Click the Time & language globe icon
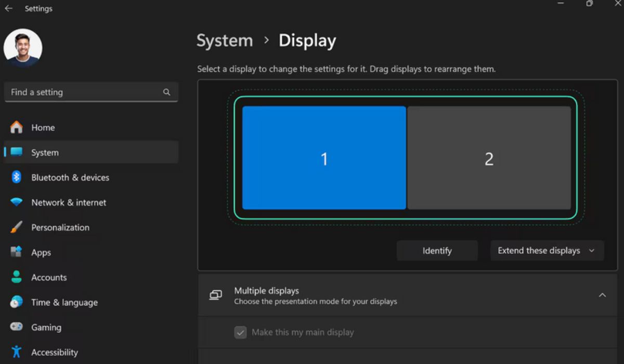Viewport: 624px width, 364px height. tap(17, 302)
